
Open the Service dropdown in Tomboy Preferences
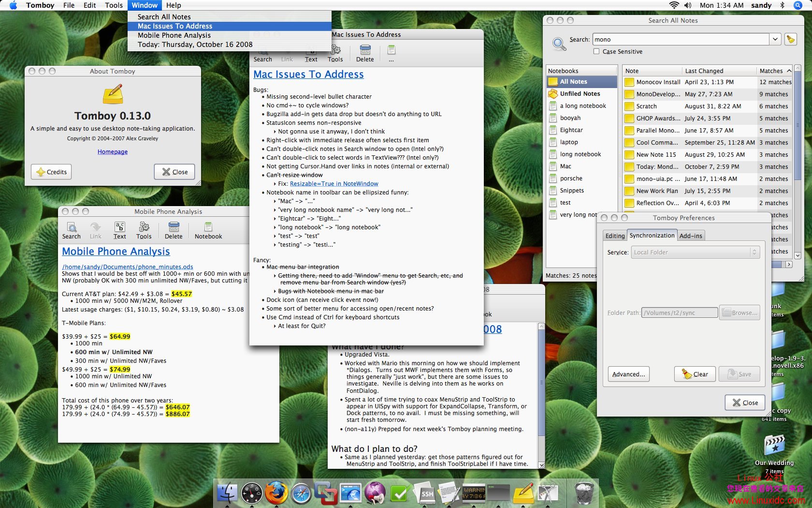(696, 252)
